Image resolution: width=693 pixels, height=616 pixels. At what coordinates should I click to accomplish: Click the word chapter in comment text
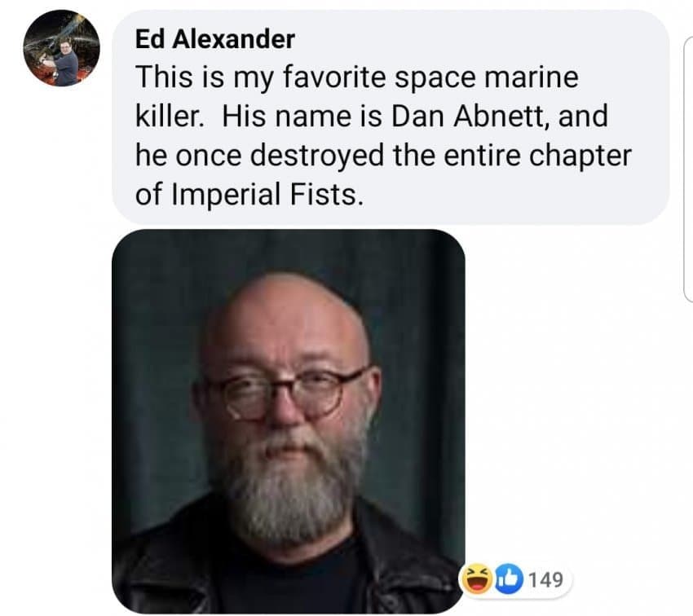point(580,156)
